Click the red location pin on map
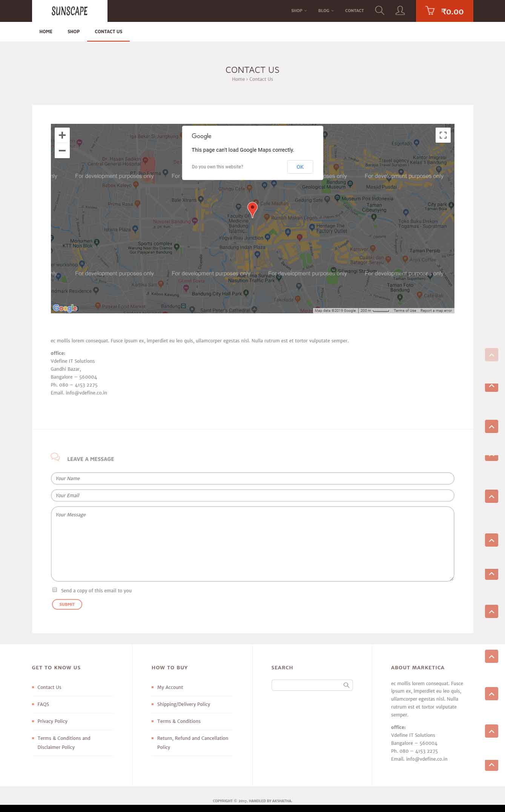 pos(252,209)
